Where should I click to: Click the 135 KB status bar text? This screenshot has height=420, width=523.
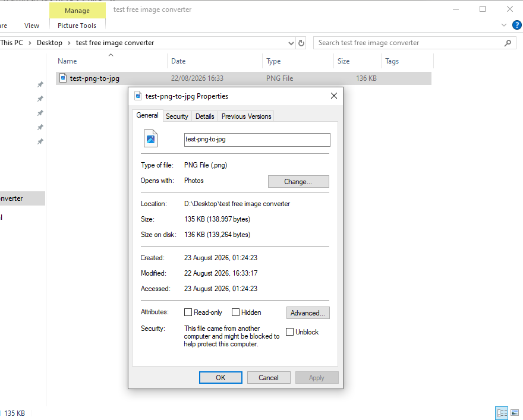coord(14,413)
